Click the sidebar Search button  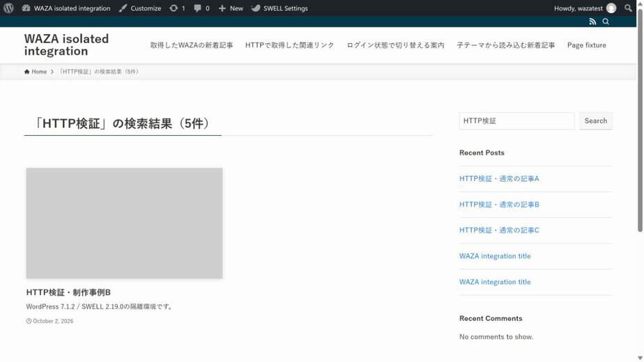click(595, 120)
